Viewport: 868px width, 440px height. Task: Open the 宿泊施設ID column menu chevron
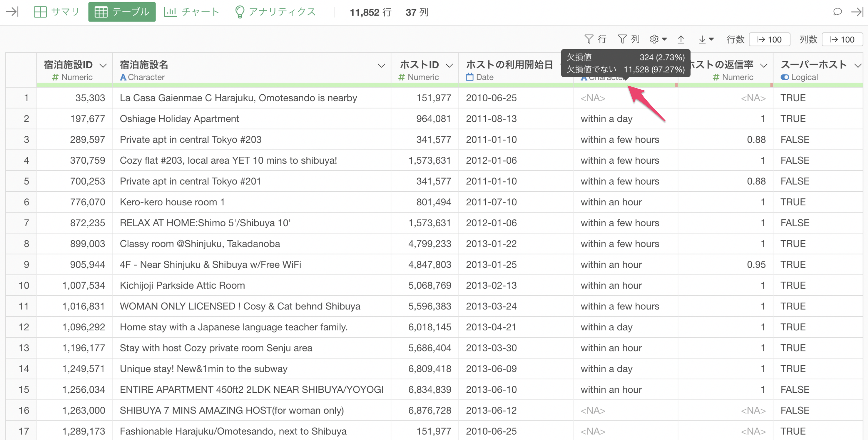pyautogui.click(x=103, y=65)
